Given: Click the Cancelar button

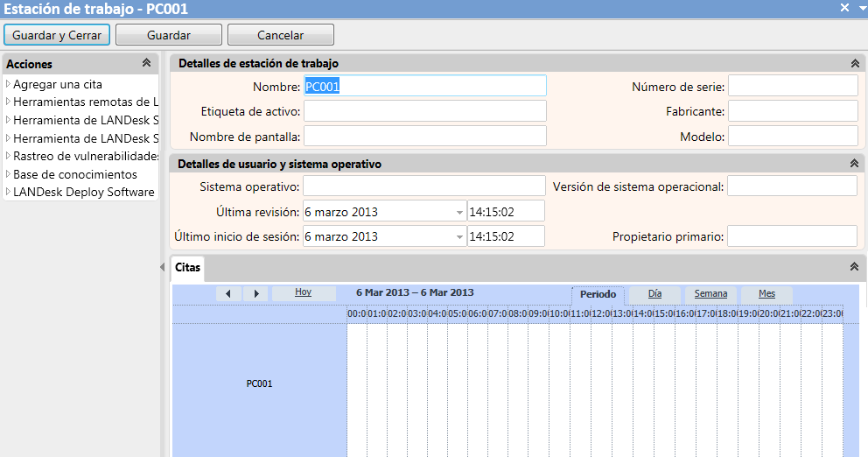Looking at the screenshot, I should (281, 35).
